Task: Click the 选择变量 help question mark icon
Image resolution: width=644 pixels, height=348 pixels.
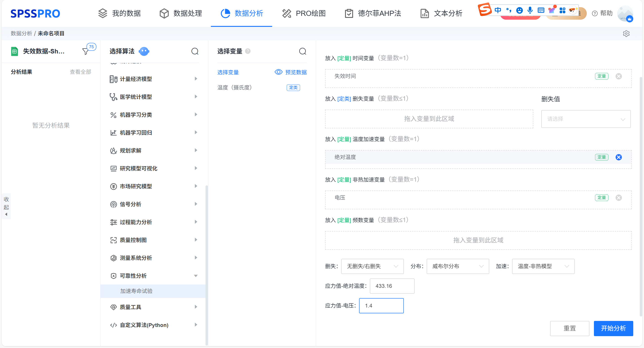Action: pyautogui.click(x=248, y=51)
